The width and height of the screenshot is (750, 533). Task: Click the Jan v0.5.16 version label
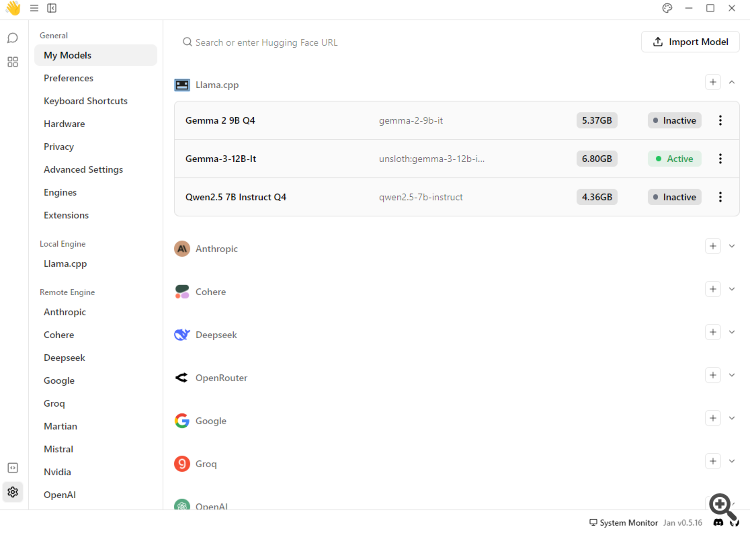click(683, 523)
